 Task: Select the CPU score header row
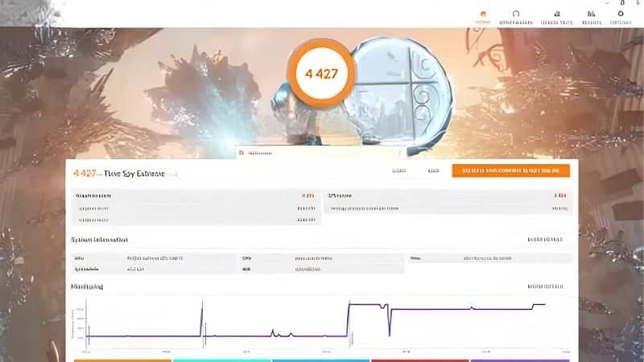[x=448, y=195]
